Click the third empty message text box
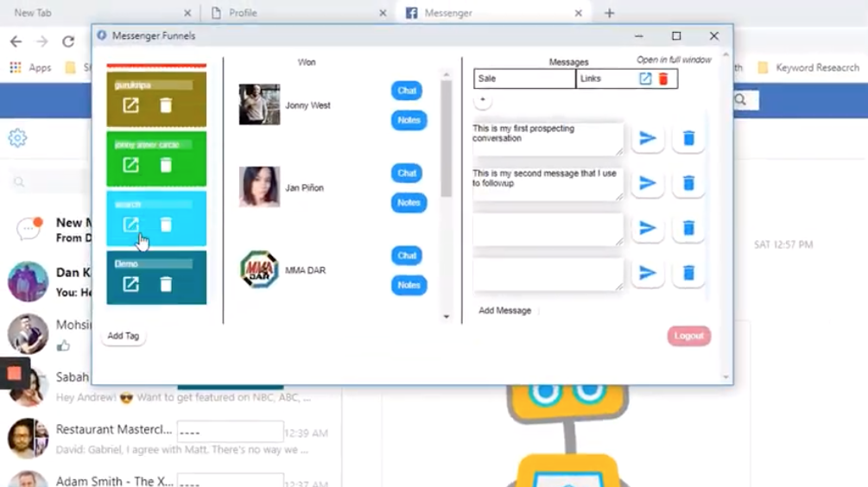The width and height of the screenshot is (868, 487). coord(548,228)
